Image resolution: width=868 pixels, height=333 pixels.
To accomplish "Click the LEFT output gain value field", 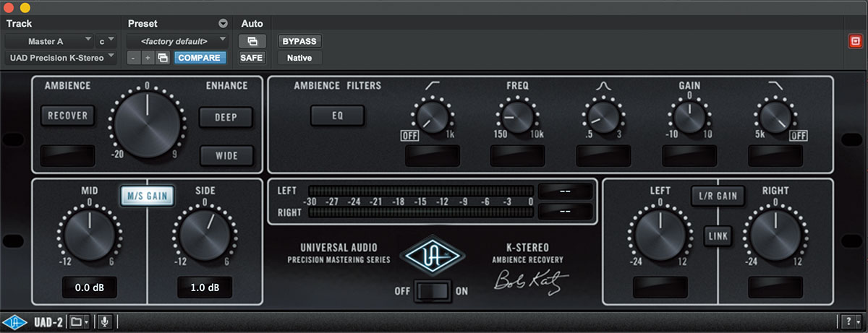I will click(x=660, y=287).
